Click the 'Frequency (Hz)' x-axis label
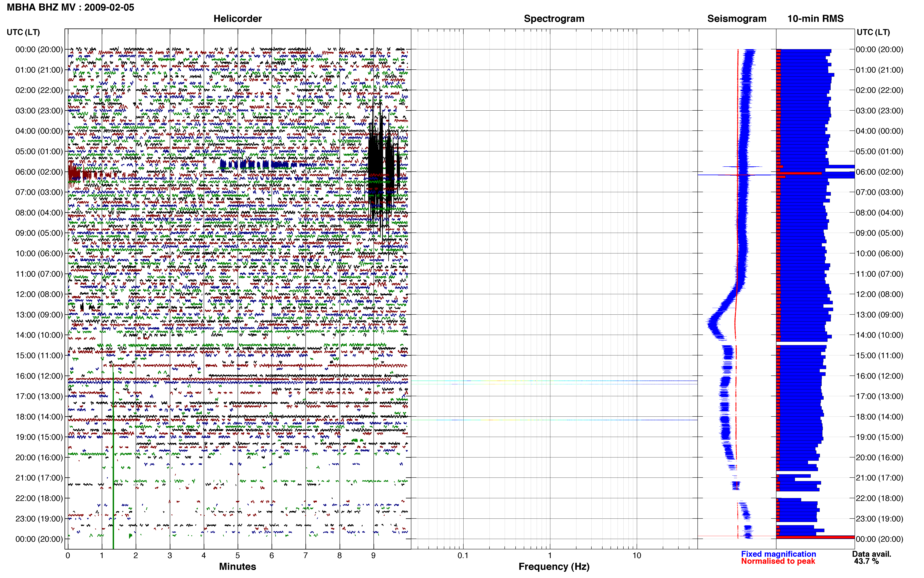The image size is (924, 578). [554, 566]
